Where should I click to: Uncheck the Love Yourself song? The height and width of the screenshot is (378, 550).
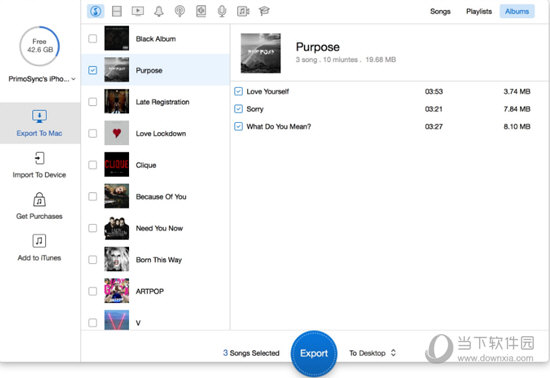point(239,92)
